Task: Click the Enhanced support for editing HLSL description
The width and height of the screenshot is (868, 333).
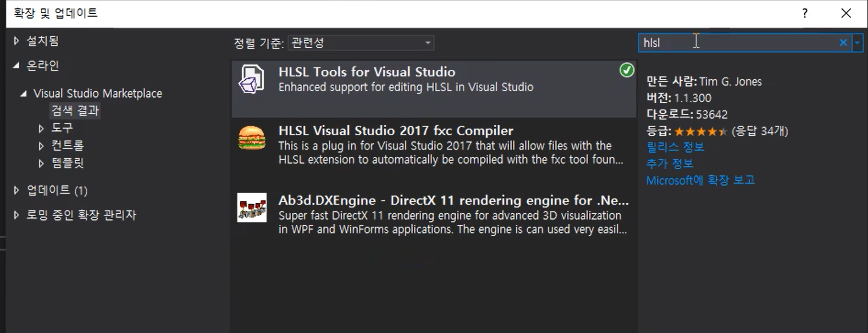Action: click(406, 87)
